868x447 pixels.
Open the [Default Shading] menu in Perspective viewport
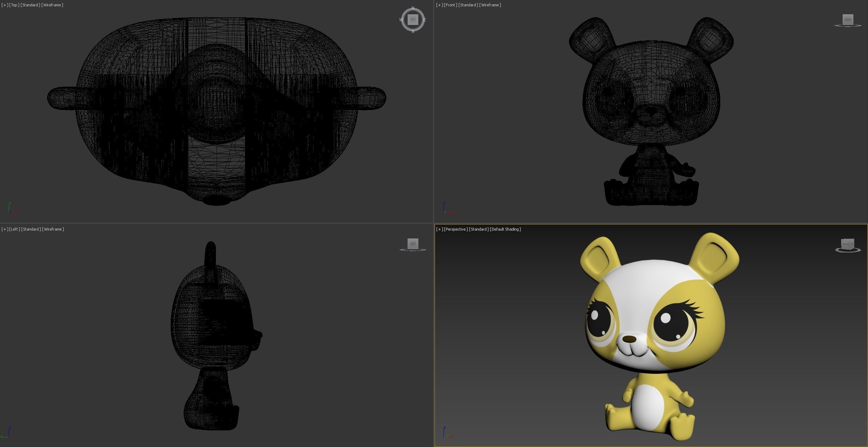[505, 229]
